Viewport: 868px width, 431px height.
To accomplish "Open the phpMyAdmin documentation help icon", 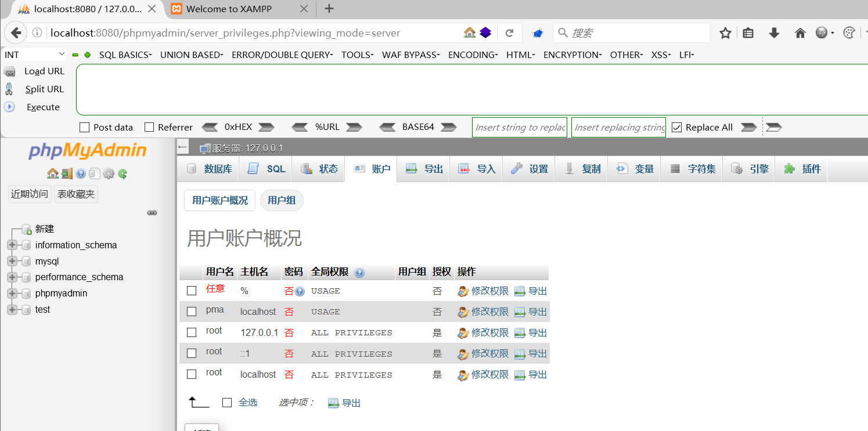I will click(x=81, y=173).
